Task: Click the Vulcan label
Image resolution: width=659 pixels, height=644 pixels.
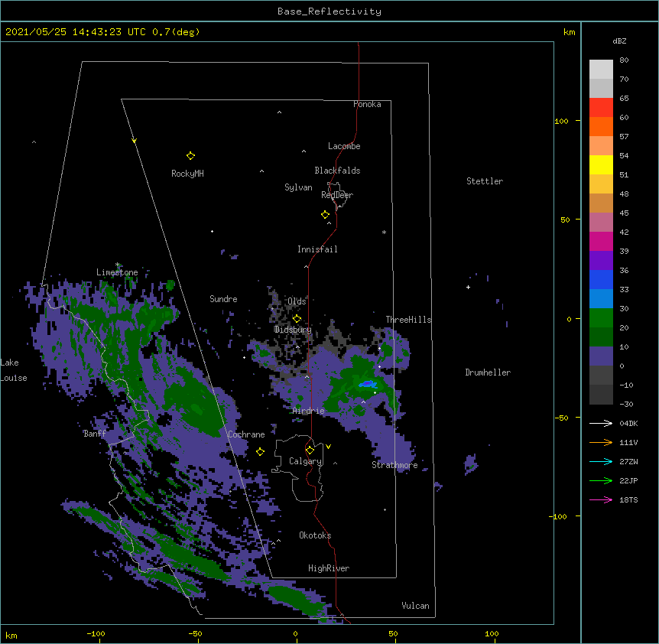Action: pos(415,606)
